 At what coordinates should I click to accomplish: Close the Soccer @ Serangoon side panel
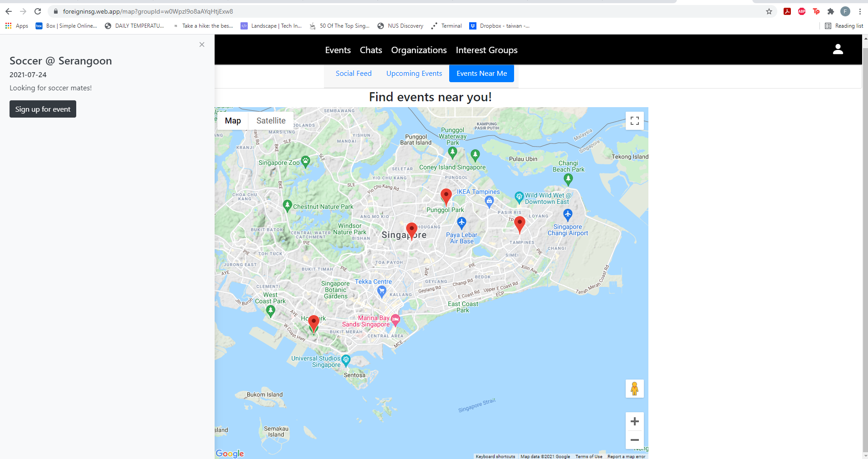coord(202,44)
